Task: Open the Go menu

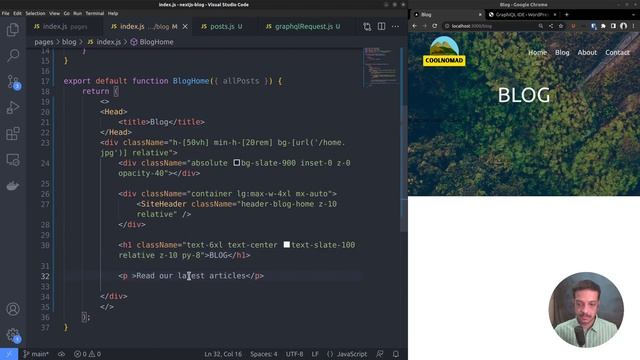Action: pos(67,13)
